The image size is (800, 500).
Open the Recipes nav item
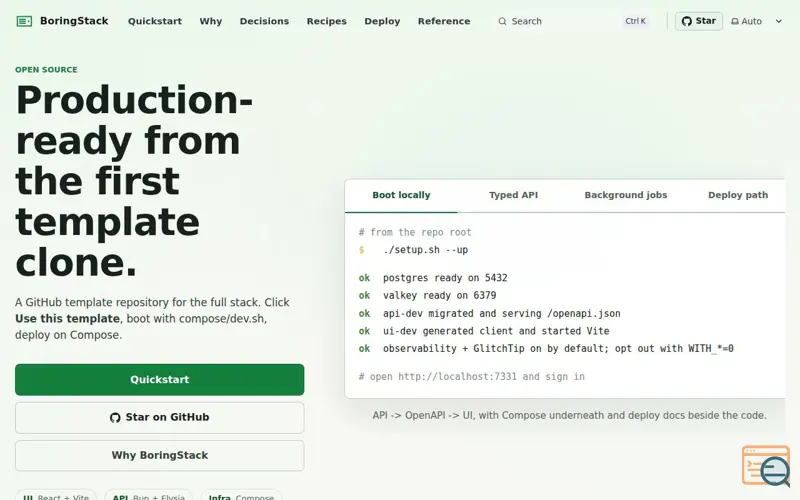(327, 21)
